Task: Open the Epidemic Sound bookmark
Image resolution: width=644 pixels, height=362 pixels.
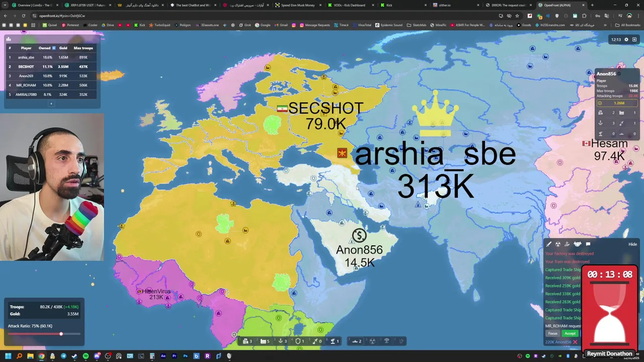Action: click(389, 25)
